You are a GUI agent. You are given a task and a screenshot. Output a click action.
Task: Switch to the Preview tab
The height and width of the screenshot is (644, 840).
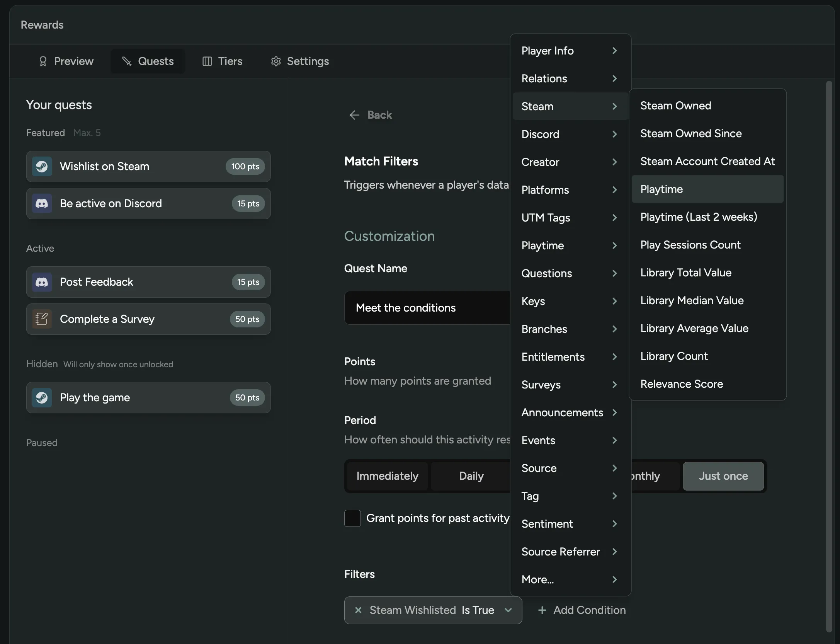[66, 61]
